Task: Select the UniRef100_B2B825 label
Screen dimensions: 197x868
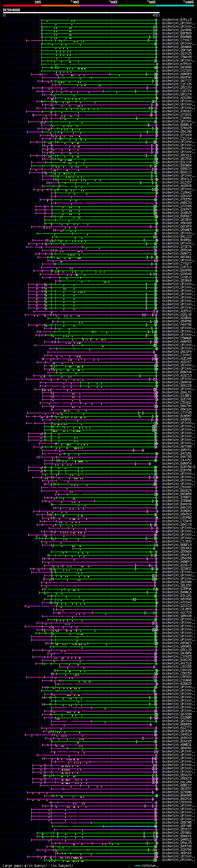Action: point(177,684)
